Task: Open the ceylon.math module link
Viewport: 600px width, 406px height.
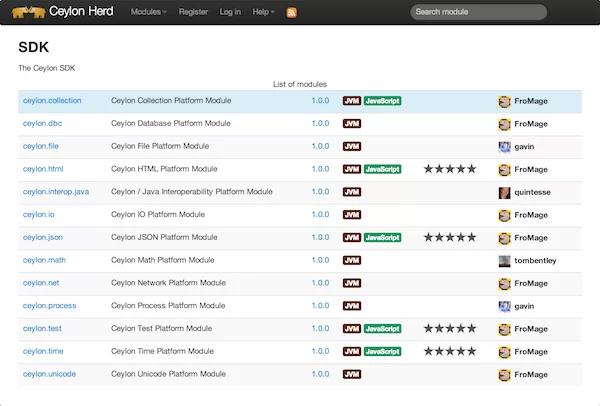Action: pos(44,260)
